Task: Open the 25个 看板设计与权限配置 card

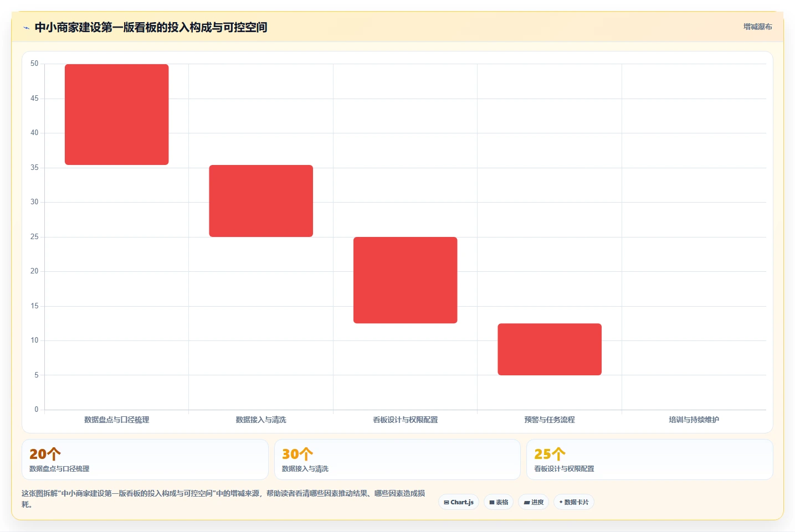Action: point(650,459)
